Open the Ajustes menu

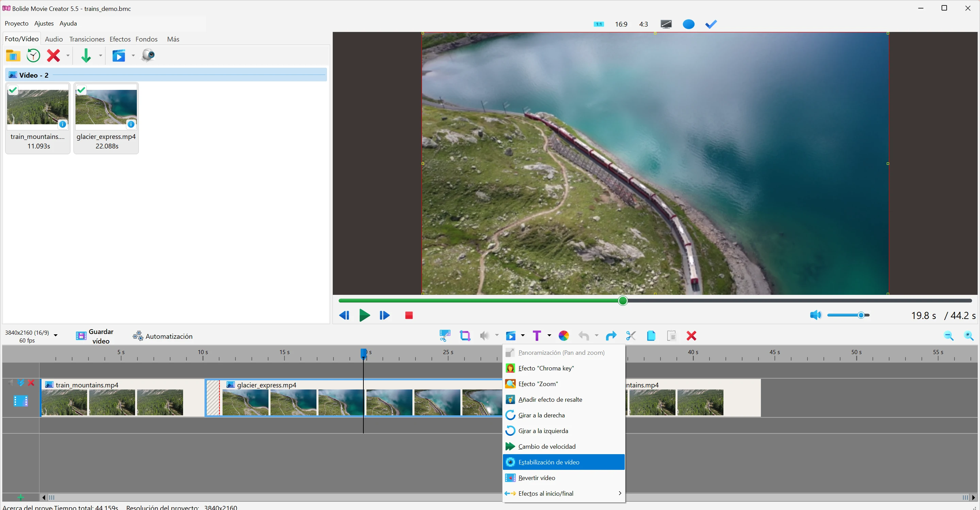pyautogui.click(x=44, y=23)
